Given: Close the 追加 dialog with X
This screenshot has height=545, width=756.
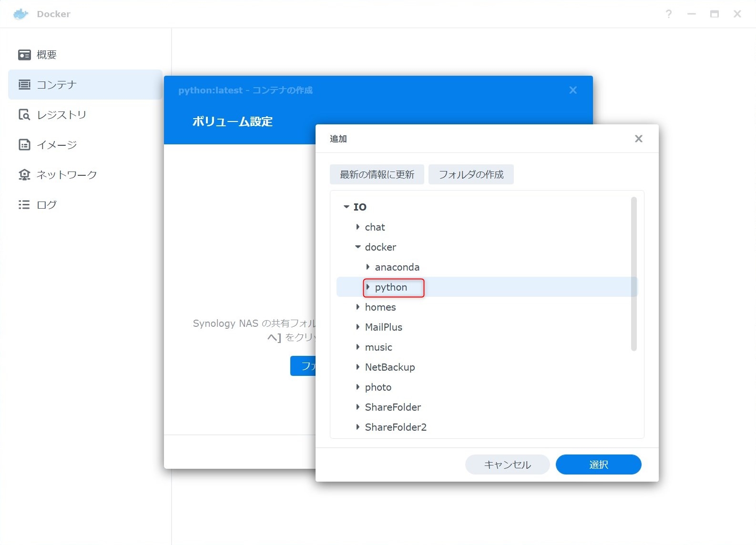Looking at the screenshot, I should coord(639,139).
